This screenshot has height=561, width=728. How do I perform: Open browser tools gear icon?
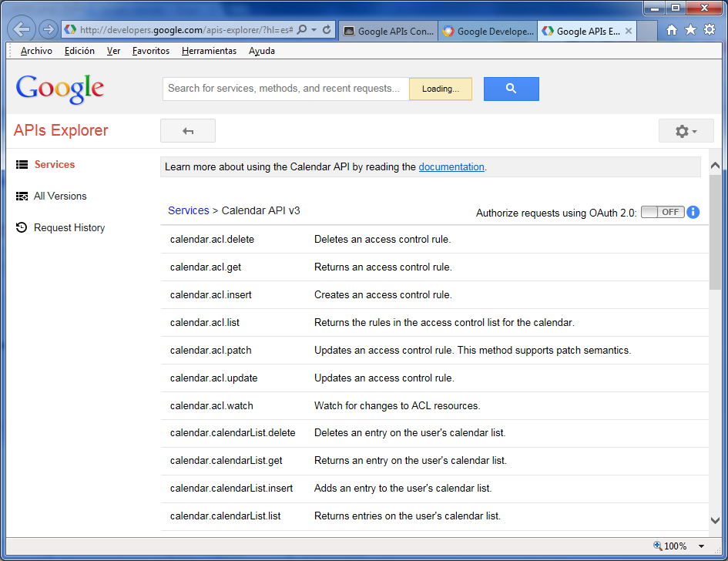click(710, 30)
